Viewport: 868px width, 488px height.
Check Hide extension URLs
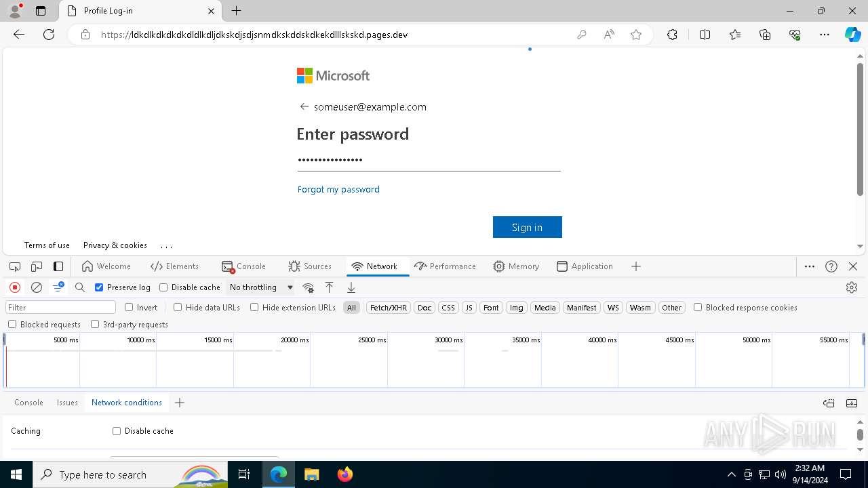pos(254,307)
